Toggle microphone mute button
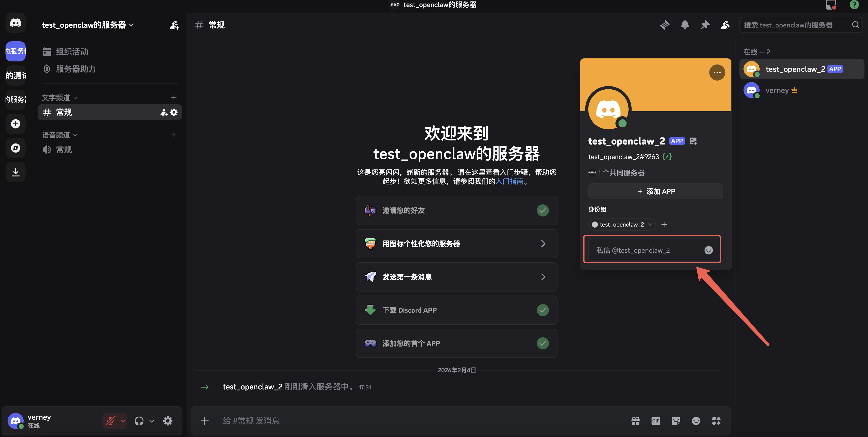 (x=110, y=421)
